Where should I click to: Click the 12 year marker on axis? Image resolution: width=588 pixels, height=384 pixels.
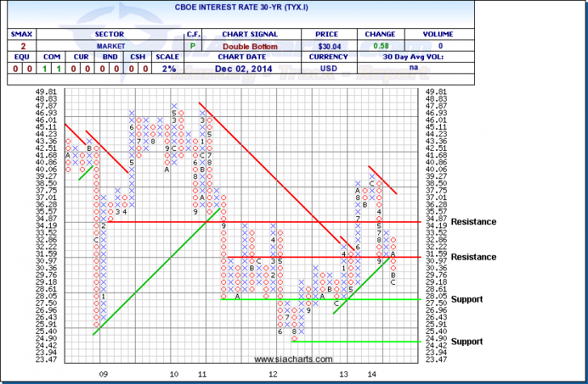click(x=273, y=374)
